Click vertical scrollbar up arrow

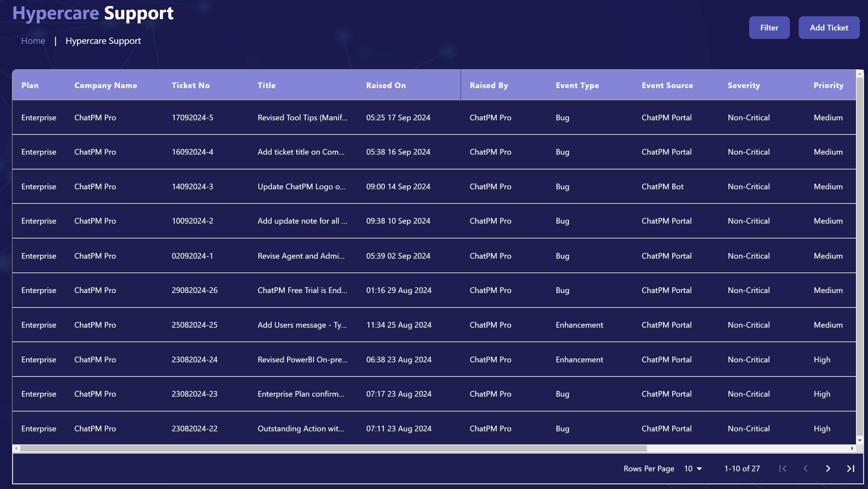point(860,74)
